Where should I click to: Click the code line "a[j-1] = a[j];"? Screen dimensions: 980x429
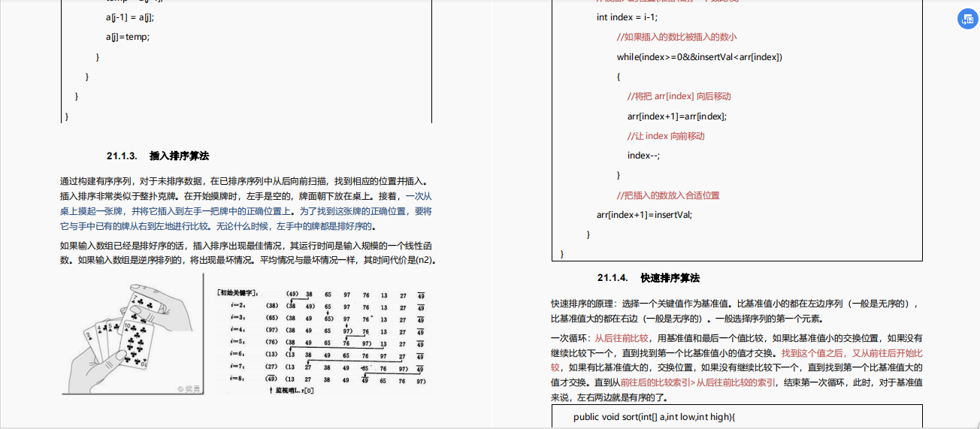tap(131, 17)
